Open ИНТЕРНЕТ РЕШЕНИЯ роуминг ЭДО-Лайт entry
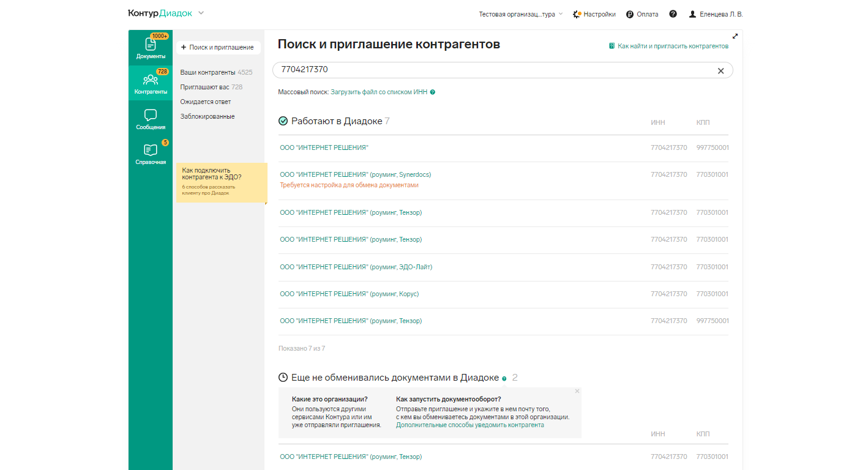The image size is (868, 470). coord(356,267)
